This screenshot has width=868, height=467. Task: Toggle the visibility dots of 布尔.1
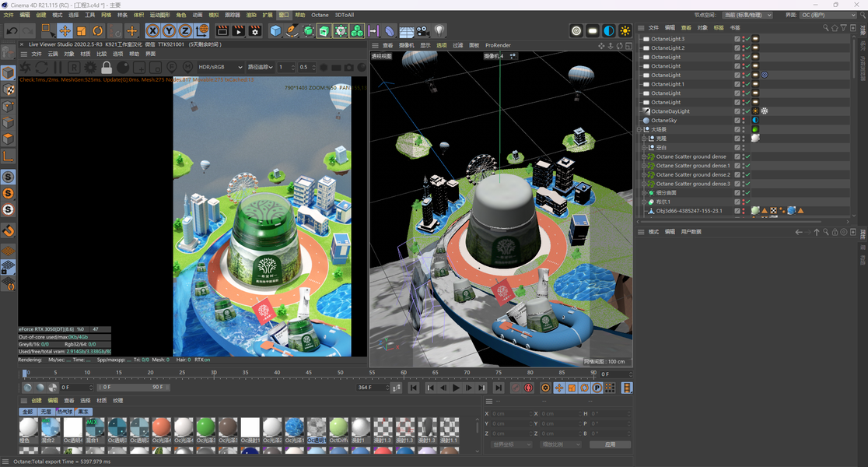click(743, 202)
